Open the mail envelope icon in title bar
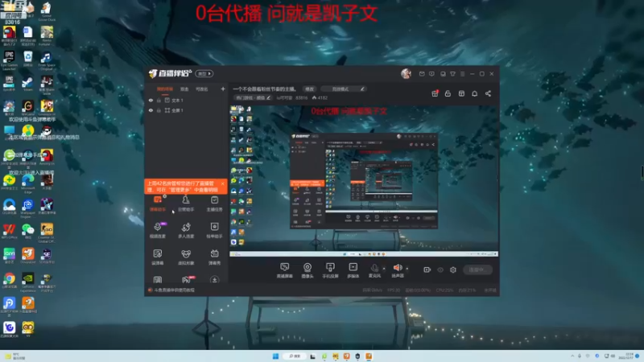The width and height of the screenshot is (644, 362). 422,74
